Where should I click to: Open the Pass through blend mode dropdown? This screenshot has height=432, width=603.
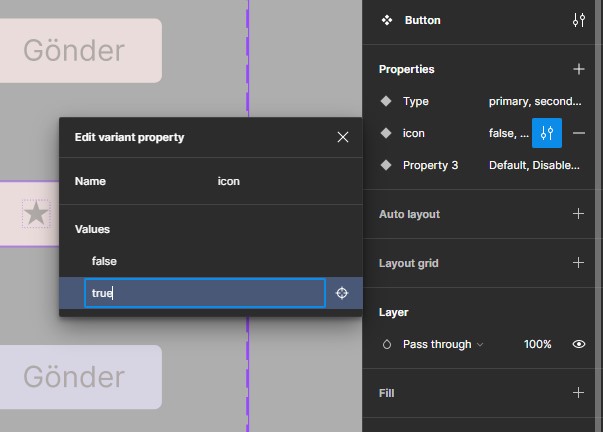(x=442, y=344)
